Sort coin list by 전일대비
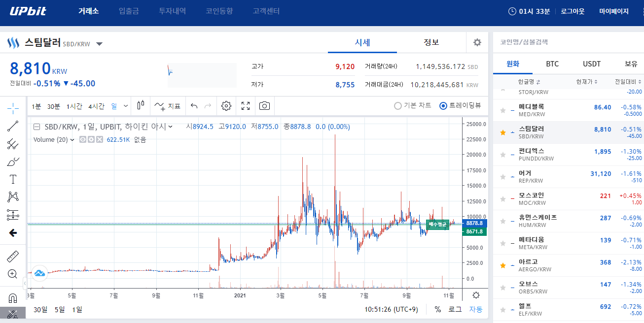 [x=629, y=82]
